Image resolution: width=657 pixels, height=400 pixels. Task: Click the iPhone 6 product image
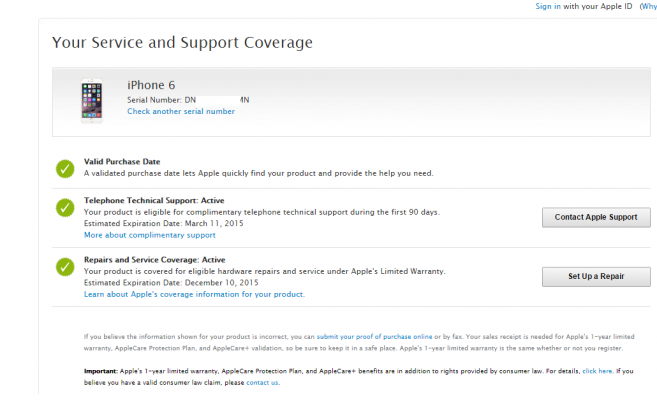point(92,101)
